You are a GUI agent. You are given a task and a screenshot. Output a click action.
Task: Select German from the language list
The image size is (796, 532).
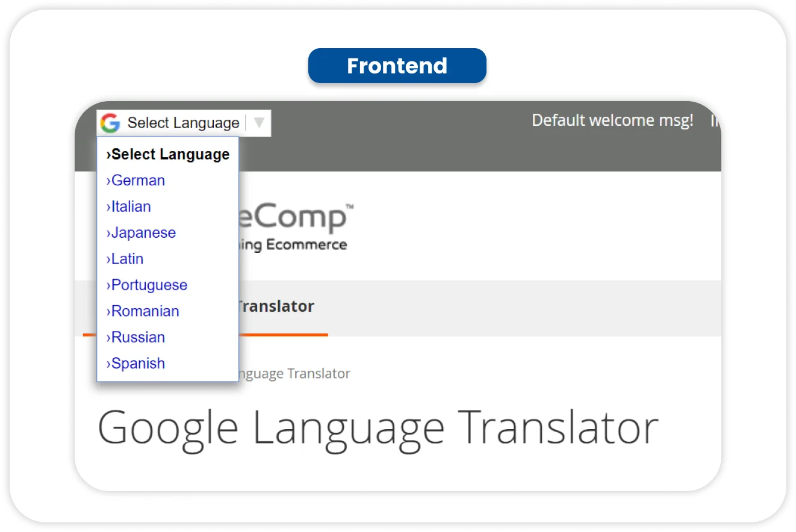pyautogui.click(x=138, y=180)
